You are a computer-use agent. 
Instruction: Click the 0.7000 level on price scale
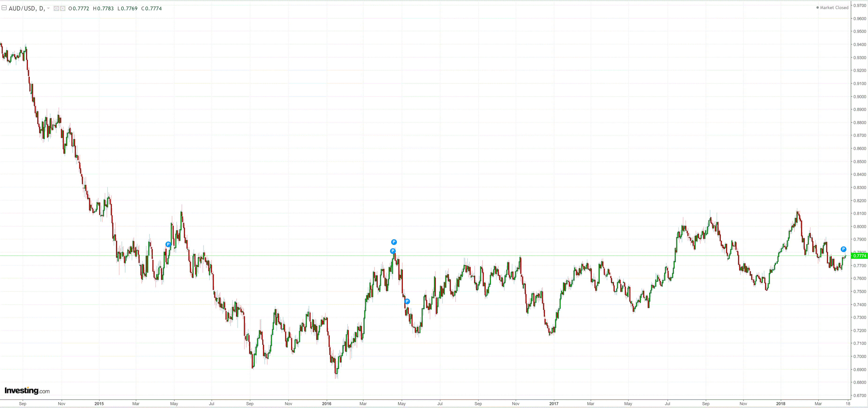860,356
